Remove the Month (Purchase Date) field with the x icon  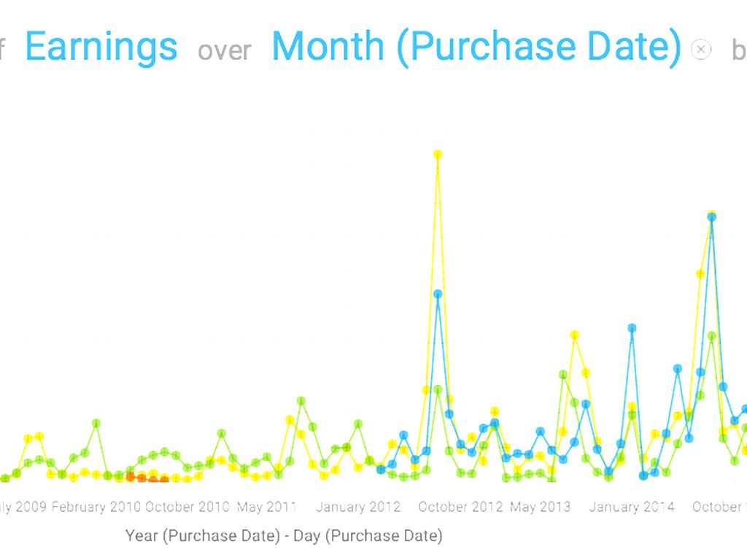(x=700, y=50)
